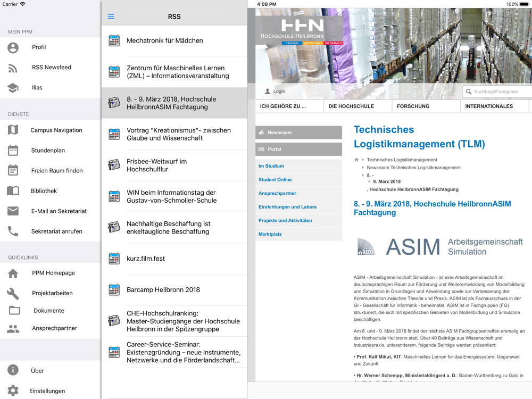The height and width of the screenshot is (399, 532).
Task: Open DIE HOCHSCHULE menu
Action: coord(358,106)
